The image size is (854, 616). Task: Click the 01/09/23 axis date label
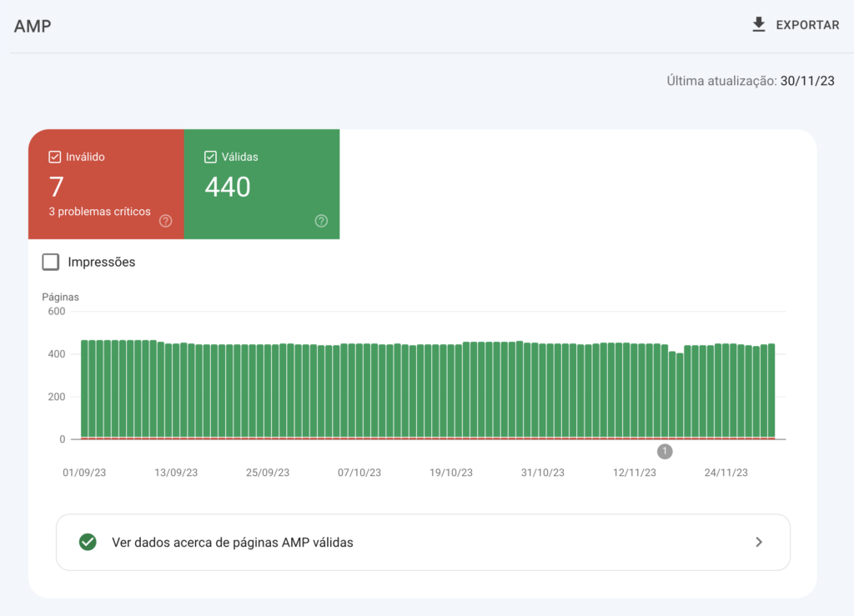[84, 473]
